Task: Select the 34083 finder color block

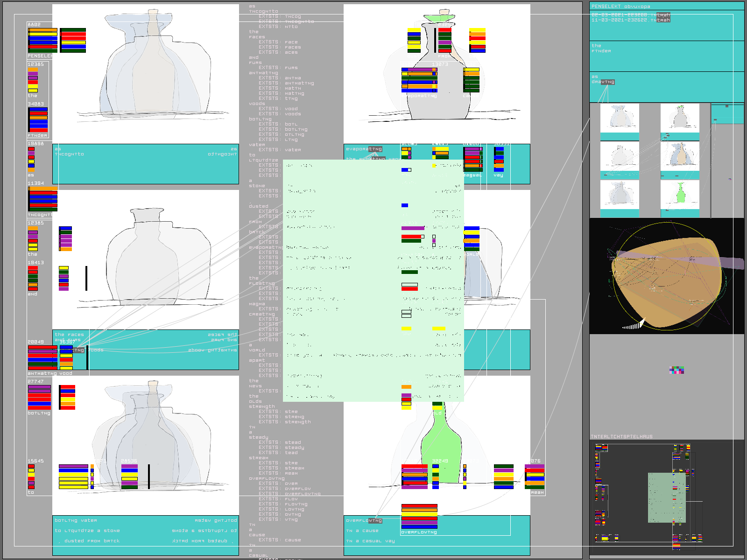Action: [x=38, y=120]
